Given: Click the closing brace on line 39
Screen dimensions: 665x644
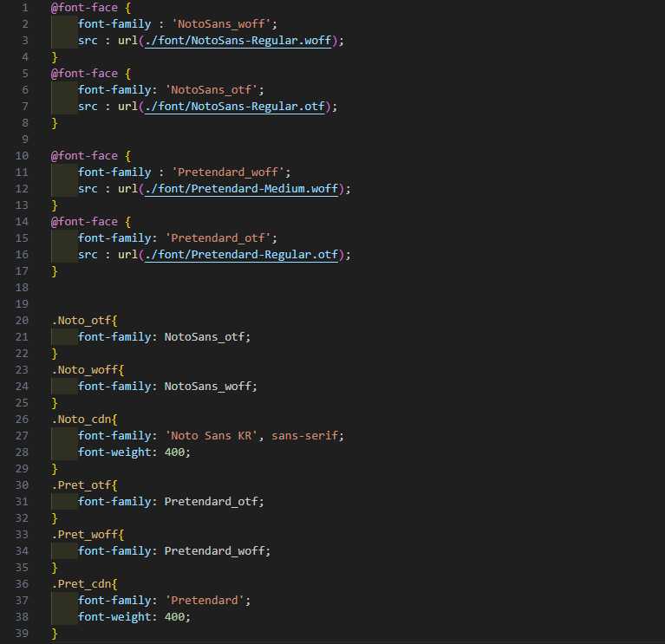Looking at the screenshot, I should point(55,634).
